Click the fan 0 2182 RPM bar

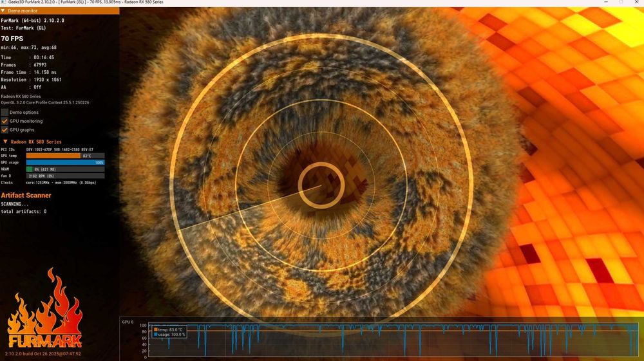(65, 176)
